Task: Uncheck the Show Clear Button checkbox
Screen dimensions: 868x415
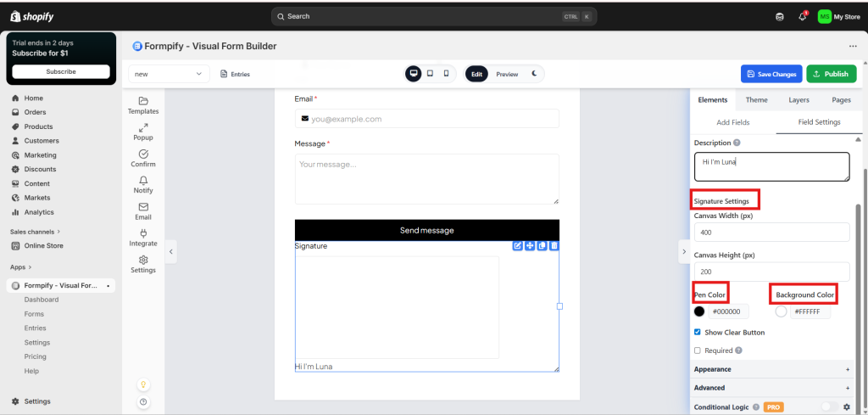Action: tap(698, 332)
